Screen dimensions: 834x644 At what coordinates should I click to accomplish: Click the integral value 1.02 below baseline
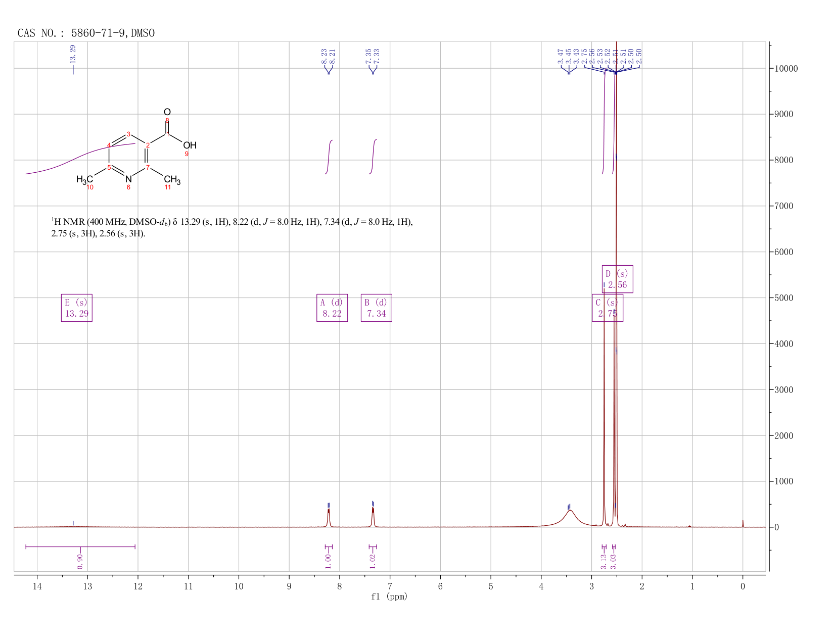(373, 561)
